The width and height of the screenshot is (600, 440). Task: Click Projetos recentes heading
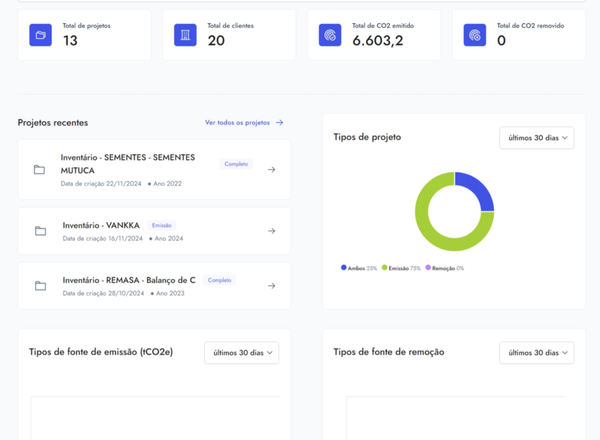point(53,123)
